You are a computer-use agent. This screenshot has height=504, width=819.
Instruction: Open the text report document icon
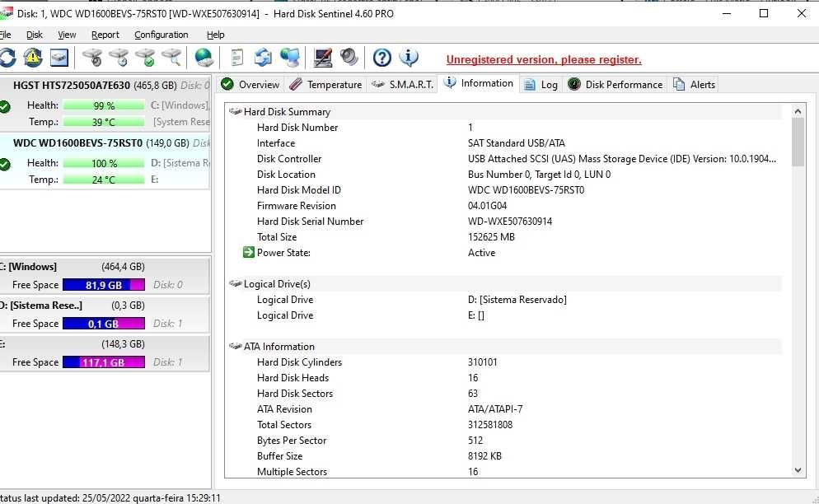(x=237, y=58)
